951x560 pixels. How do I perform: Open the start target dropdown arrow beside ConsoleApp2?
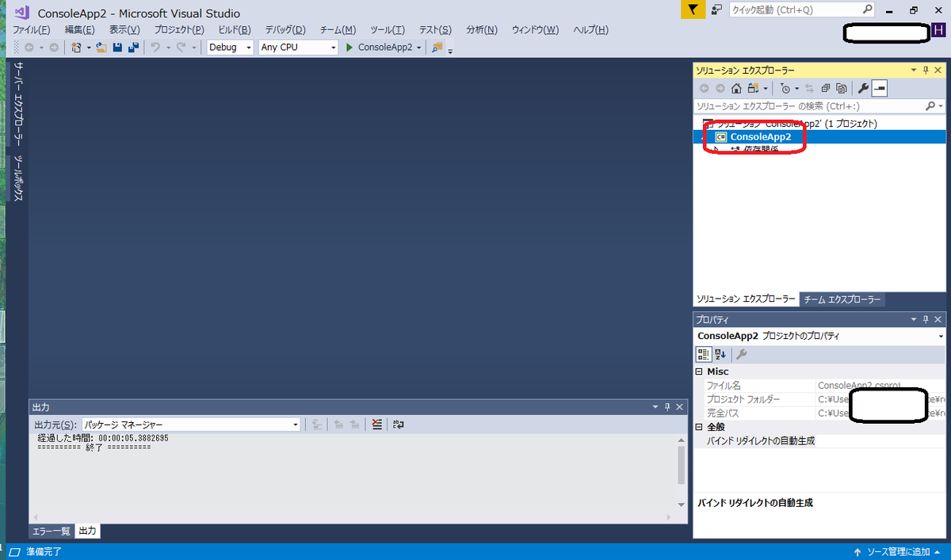[x=419, y=48]
